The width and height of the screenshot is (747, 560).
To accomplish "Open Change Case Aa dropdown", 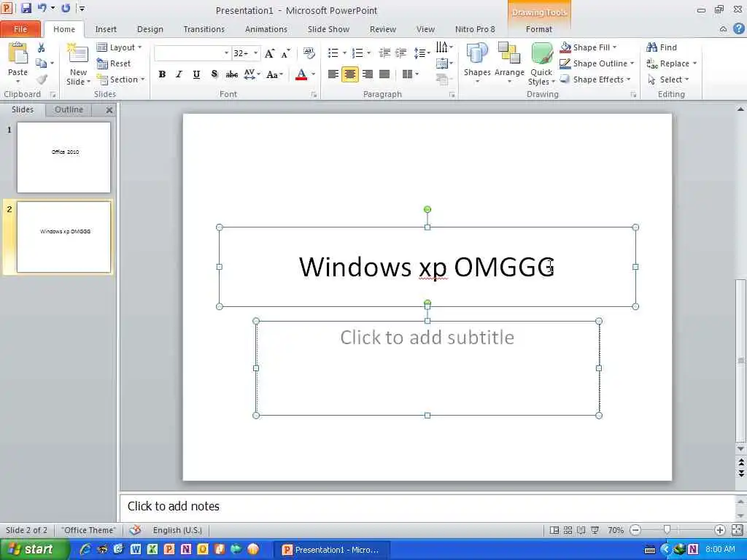I will 275,75.
